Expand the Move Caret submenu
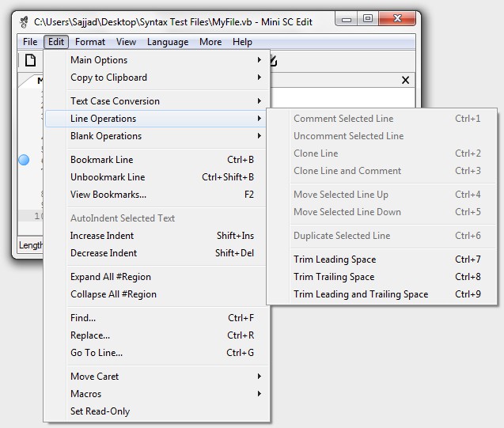 click(156, 377)
